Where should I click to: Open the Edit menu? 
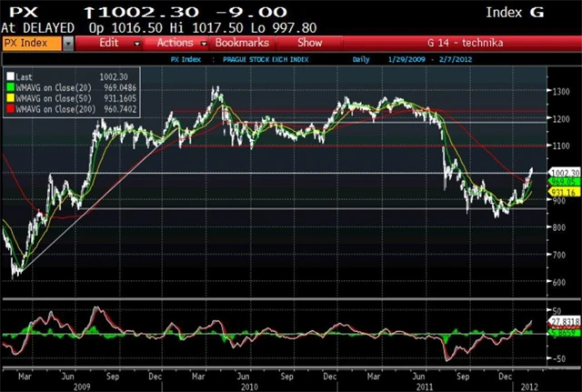pyautogui.click(x=108, y=43)
